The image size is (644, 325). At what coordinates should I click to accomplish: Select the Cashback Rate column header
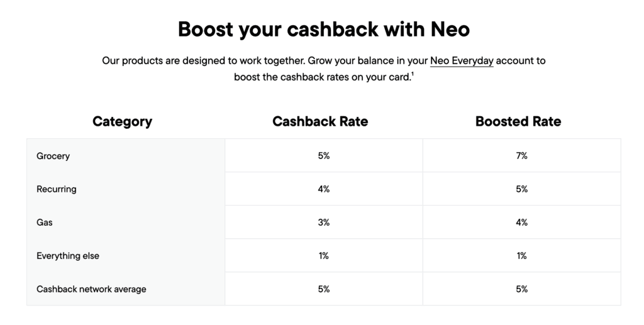click(x=320, y=121)
